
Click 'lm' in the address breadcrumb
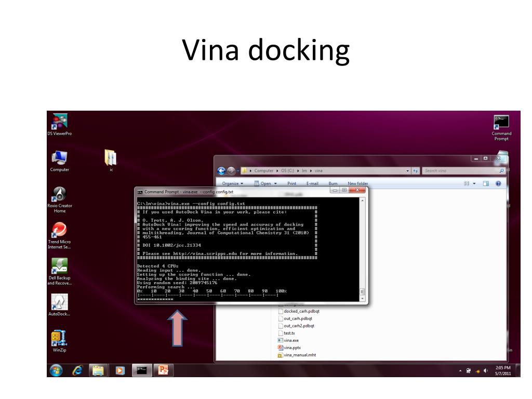[x=304, y=170]
